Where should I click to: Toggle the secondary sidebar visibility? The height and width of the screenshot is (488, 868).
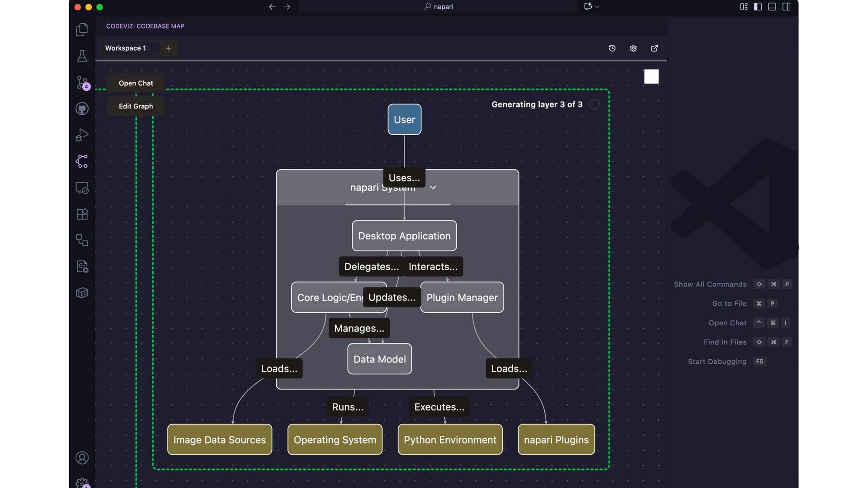coord(787,7)
